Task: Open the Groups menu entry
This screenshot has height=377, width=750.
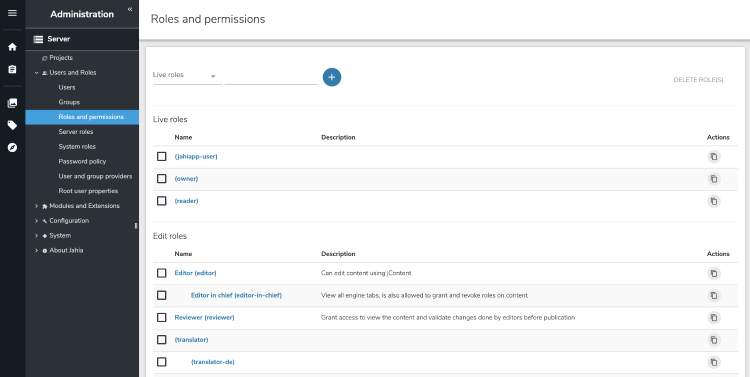Action: tap(69, 102)
